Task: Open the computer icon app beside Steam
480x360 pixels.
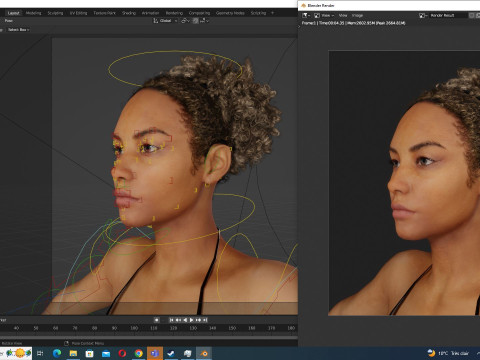Action: [x=188, y=353]
